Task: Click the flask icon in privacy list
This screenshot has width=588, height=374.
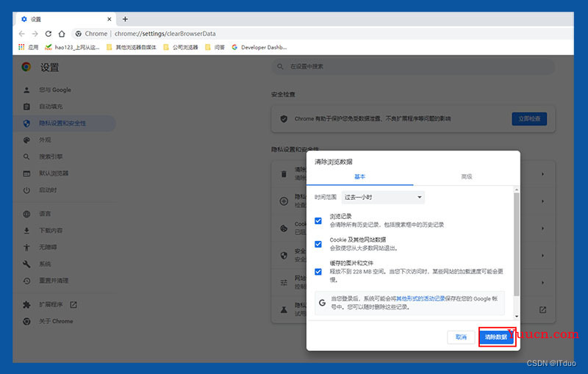Action: coord(284,309)
